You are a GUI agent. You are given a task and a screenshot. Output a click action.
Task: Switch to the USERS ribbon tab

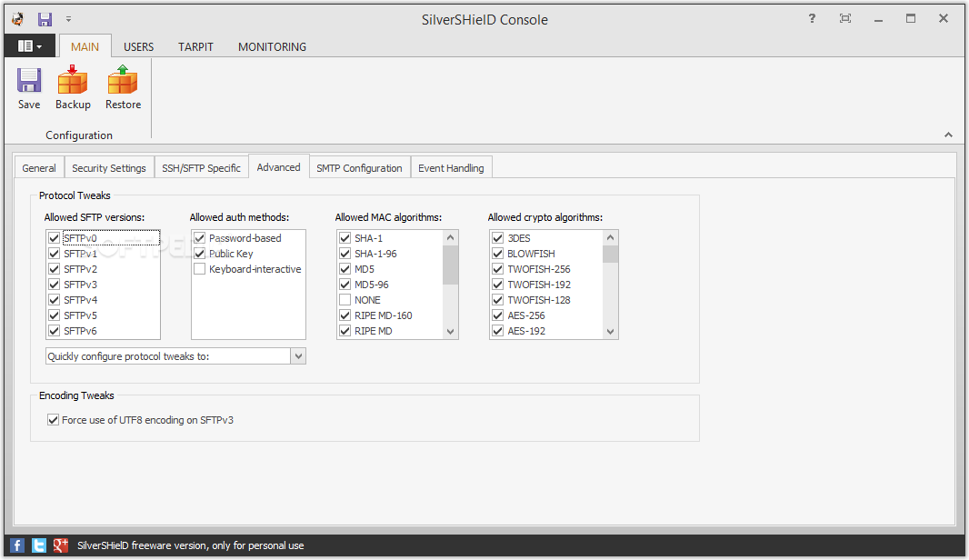tap(138, 47)
